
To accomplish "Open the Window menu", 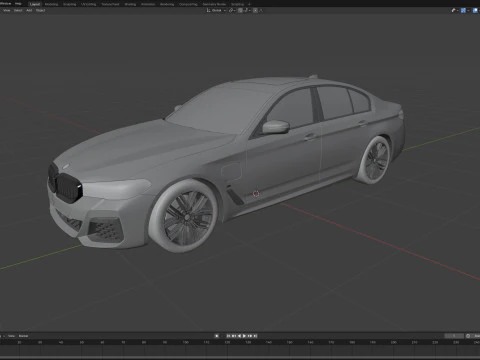I will [5, 3].
